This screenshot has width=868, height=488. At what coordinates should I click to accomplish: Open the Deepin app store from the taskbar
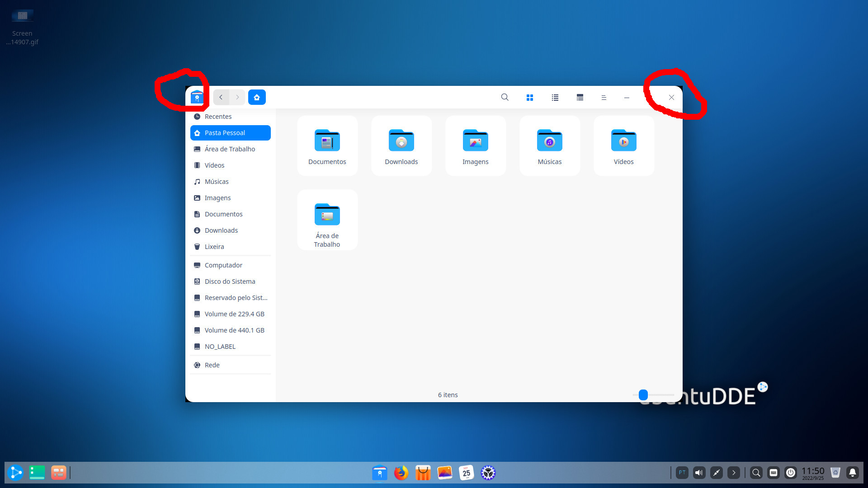(423, 473)
